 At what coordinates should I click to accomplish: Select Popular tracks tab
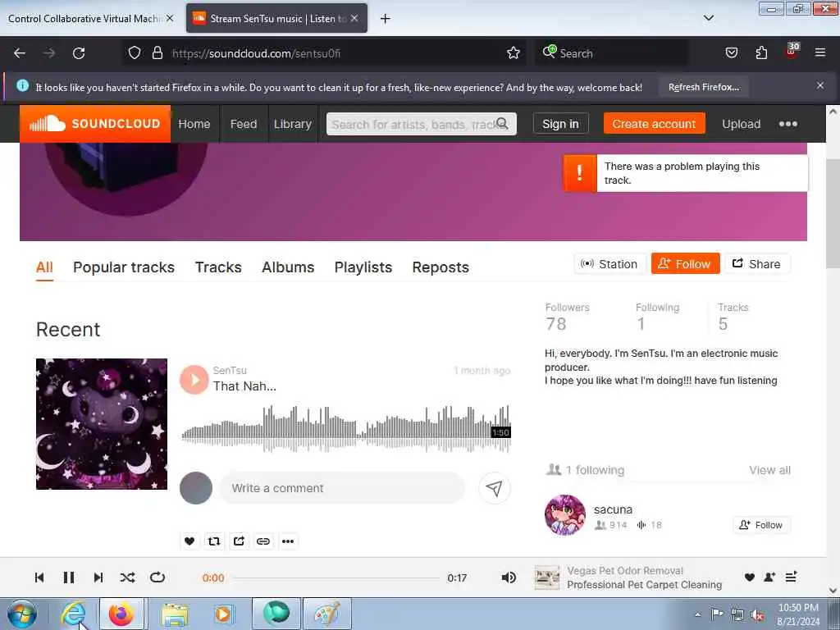124,267
